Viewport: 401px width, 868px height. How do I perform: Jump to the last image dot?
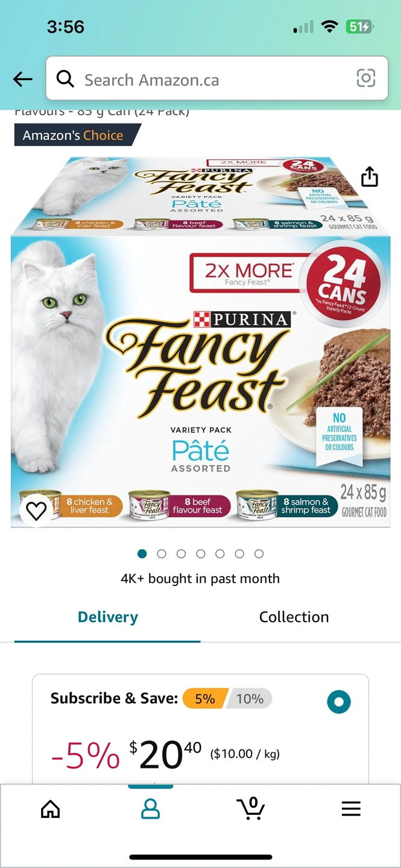pos(259,553)
